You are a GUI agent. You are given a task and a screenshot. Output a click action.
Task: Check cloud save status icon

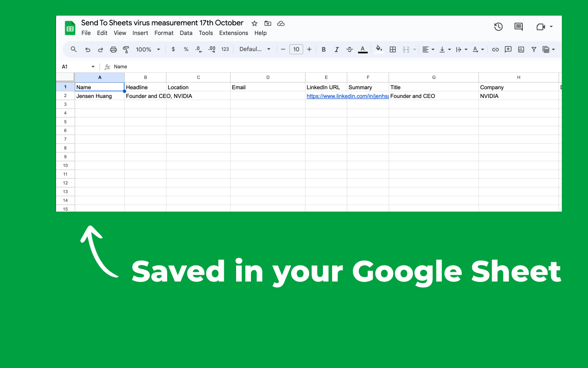click(281, 23)
